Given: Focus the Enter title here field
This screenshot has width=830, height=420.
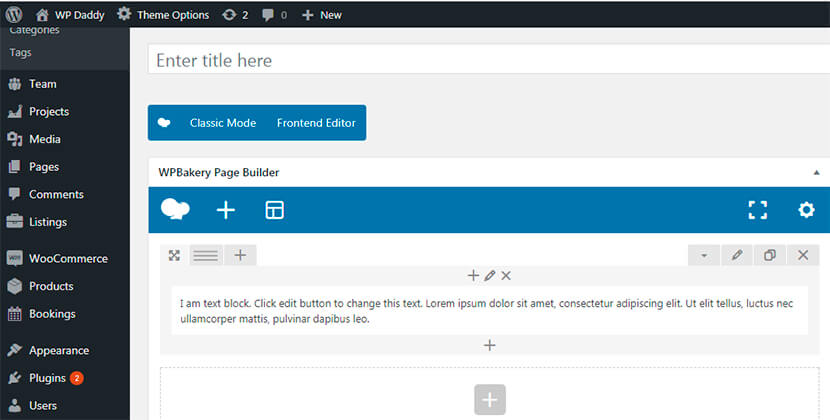Looking at the screenshot, I should [x=489, y=60].
